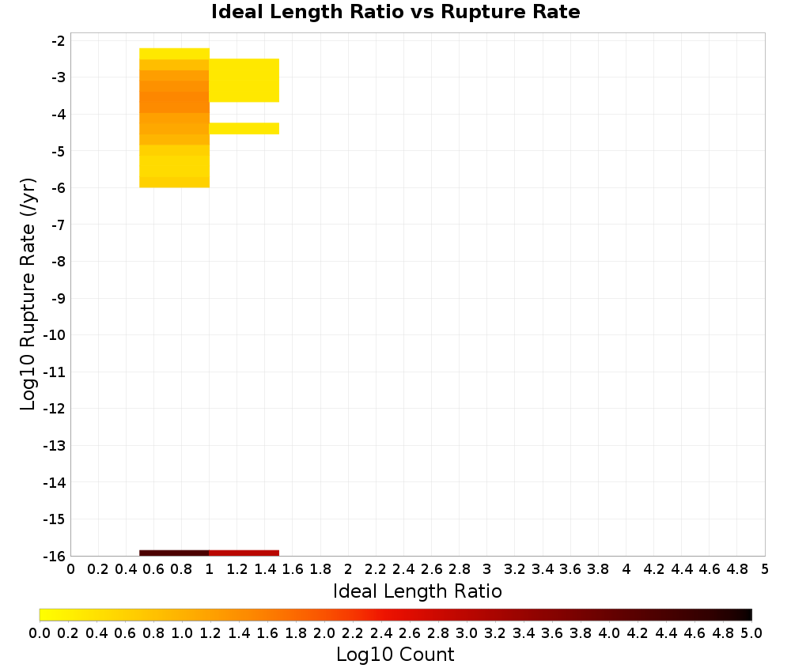Click the 'Ideal Length Ratio' x-axis label
The width and height of the screenshot is (791, 672).
point(417,591)
